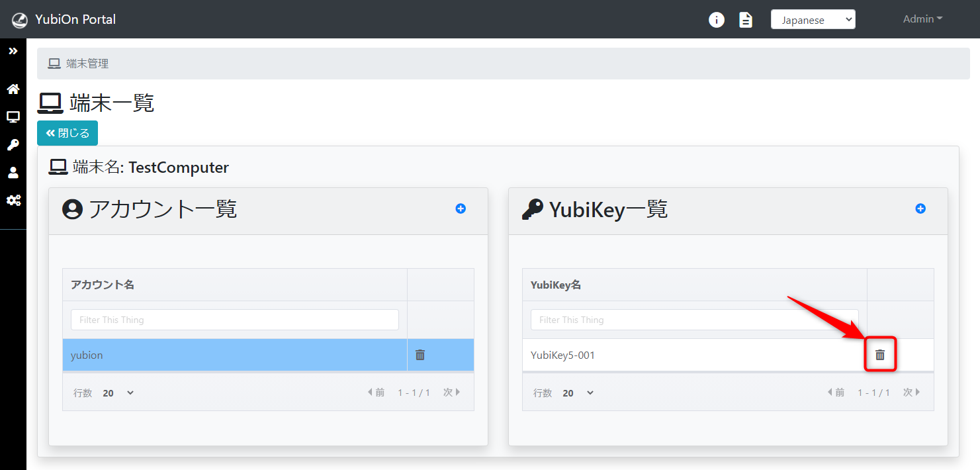This screenshot has width=980, height=470.
Task: Click the 端末管理 breadcrumb link
Action: 87,64
